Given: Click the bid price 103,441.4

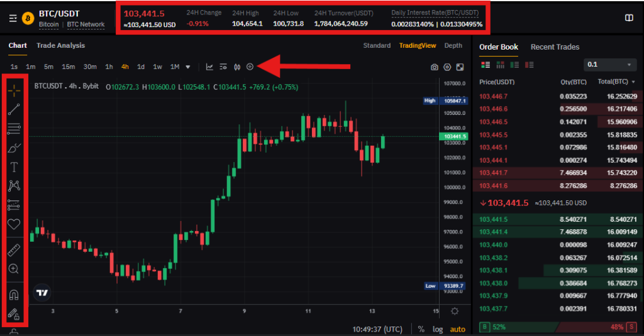Looking at the screenshot, I should pyautogui.click(x=493, y=232).
